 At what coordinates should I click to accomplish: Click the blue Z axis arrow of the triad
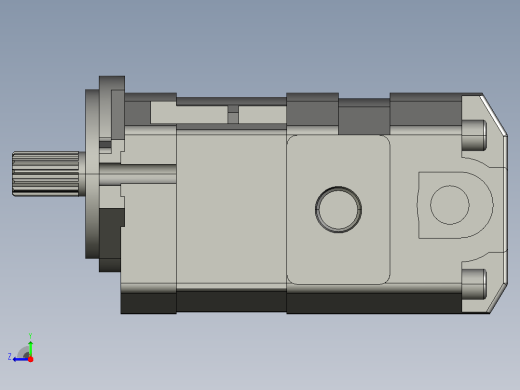click(21, 359)
